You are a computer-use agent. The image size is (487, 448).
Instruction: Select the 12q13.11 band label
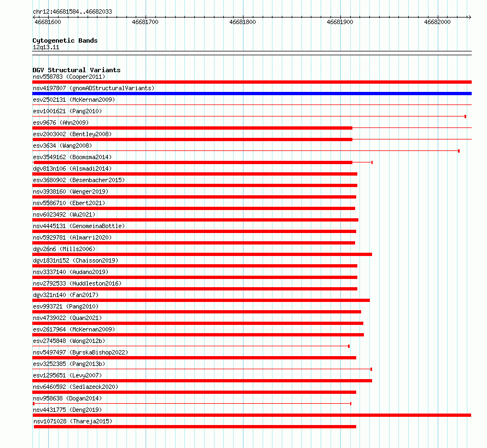[x=46, y=47]
